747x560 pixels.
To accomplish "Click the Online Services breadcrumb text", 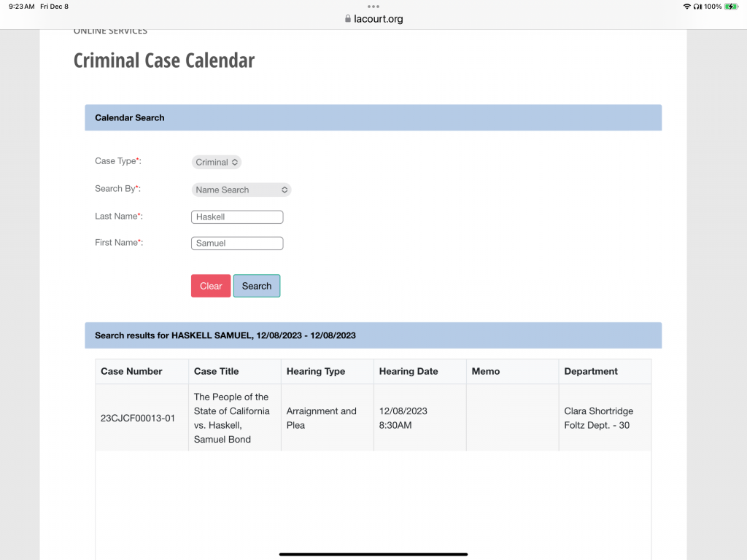I will point(110,31).
